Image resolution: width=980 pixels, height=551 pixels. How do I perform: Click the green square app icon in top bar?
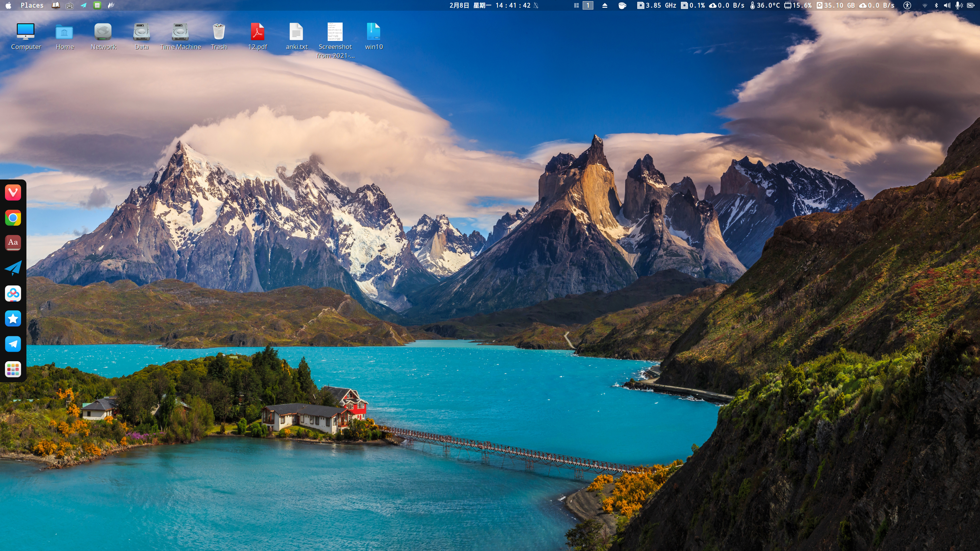(97, 5)
